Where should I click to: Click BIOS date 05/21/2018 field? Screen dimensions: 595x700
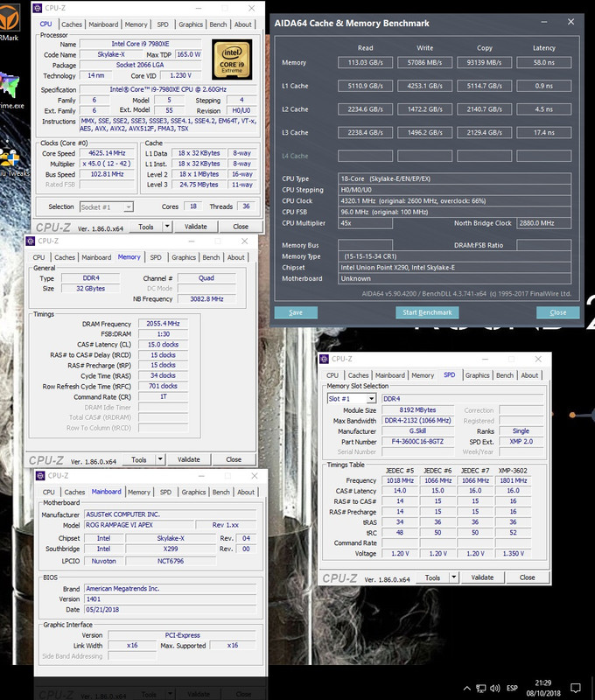(170, 610)
